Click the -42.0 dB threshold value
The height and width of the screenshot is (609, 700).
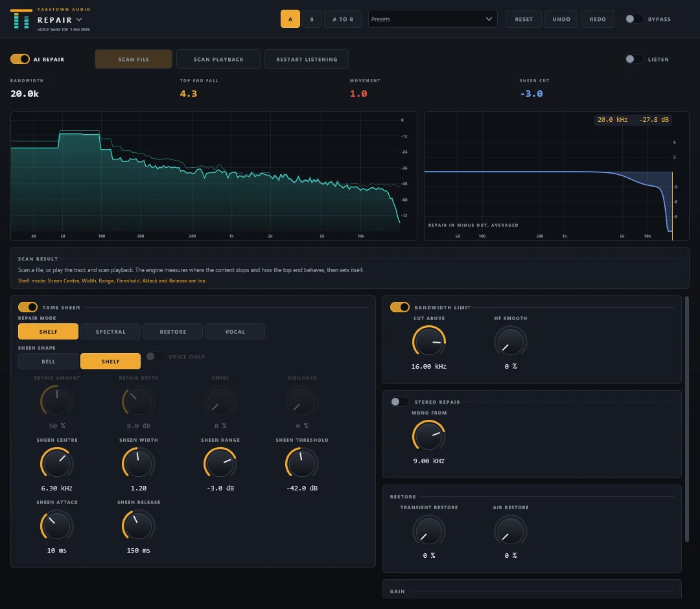pyautogui.click(x=302, y=488)
